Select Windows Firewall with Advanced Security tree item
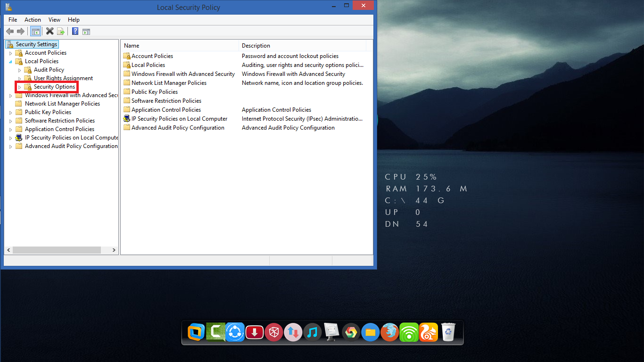 [71, 95]
